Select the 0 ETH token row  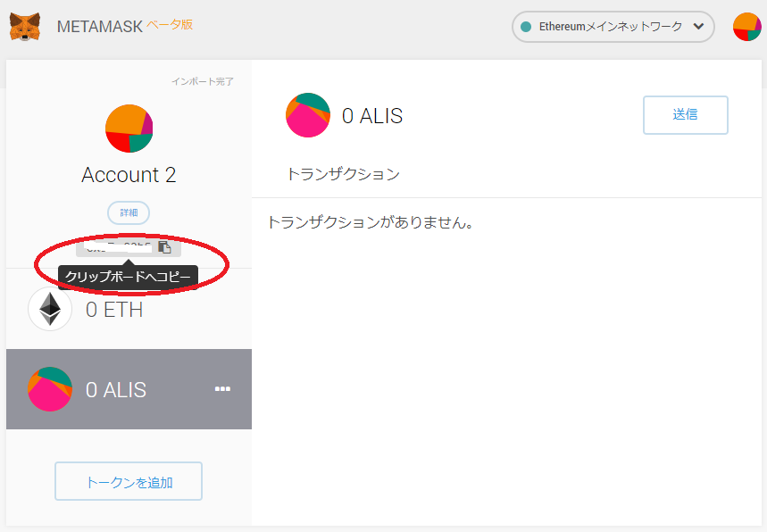(129, 310)
